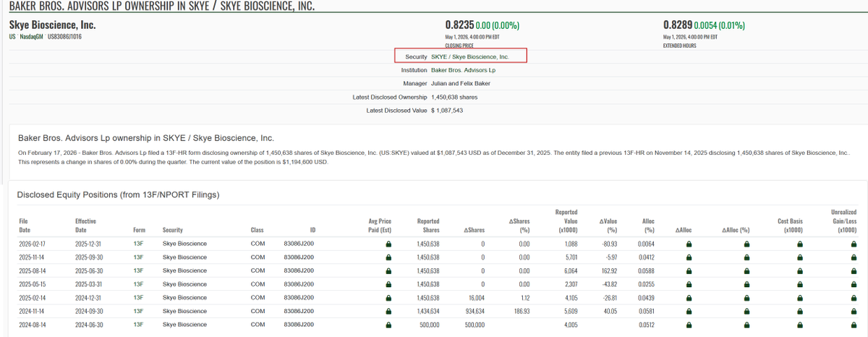Open Skye Bioscience link in 2025-05-15 row

tap(184, 284)
